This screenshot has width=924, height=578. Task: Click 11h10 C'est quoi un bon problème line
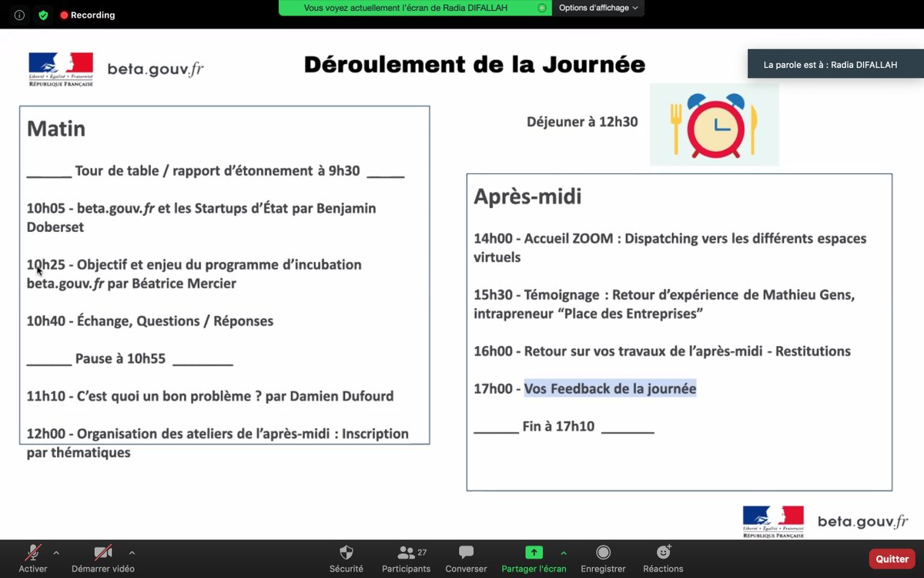pos(210,396)
